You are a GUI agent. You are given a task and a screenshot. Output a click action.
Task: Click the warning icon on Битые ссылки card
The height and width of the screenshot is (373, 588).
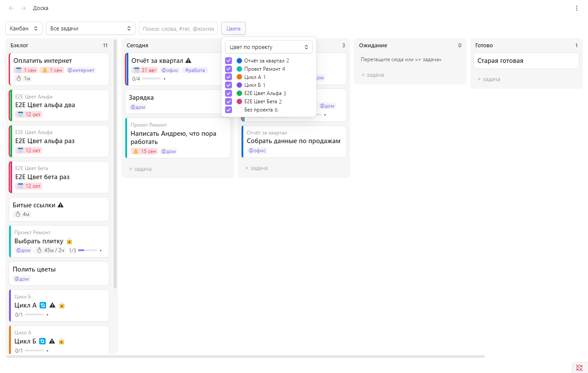(x=61, y=205)
